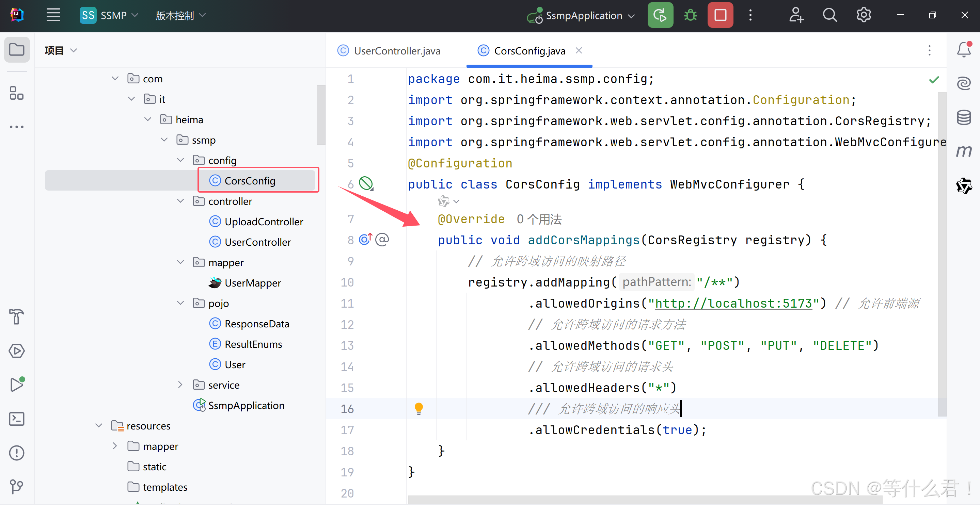Image resolution: width=980 pixels, height=505 pixels.
Task: Rerun SsmpApplication with the green button
Action: [660, 16]
